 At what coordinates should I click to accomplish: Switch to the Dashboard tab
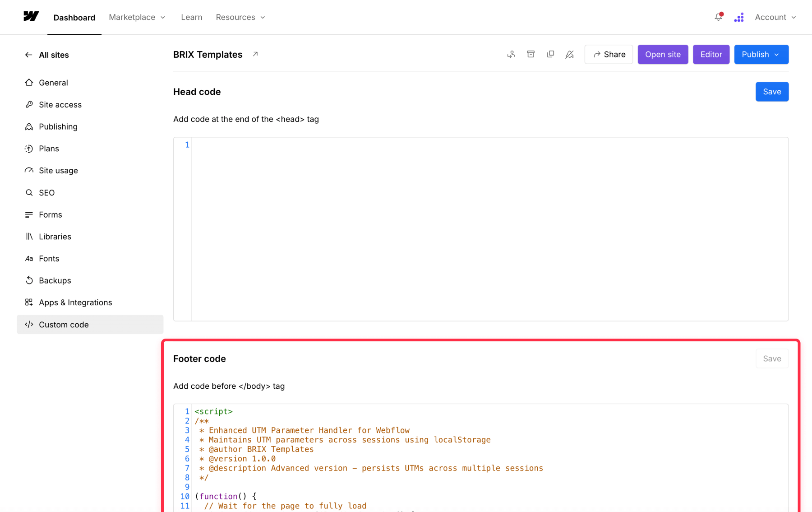[74, 17]
